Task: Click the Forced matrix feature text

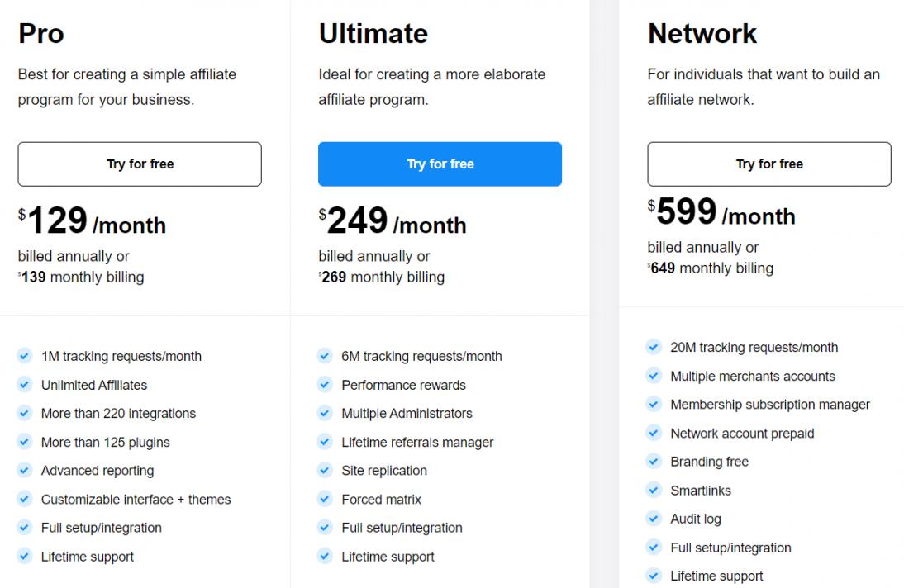Action: 381,500
